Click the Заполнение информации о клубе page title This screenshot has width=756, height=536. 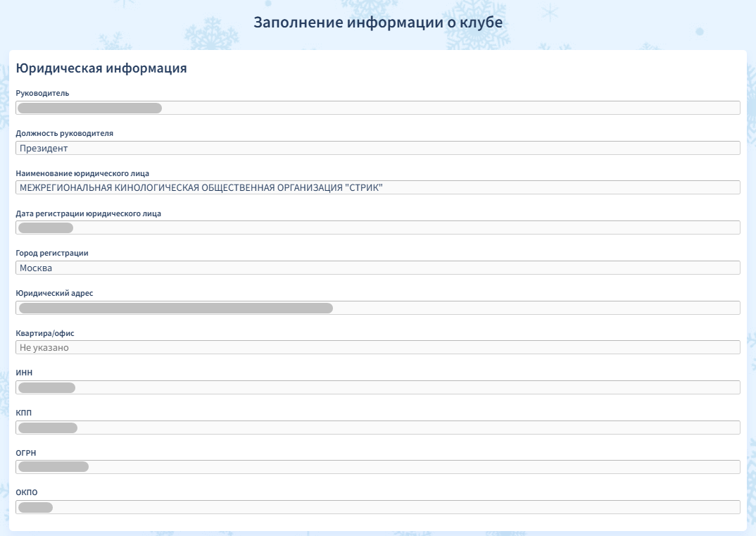(378, 22)
